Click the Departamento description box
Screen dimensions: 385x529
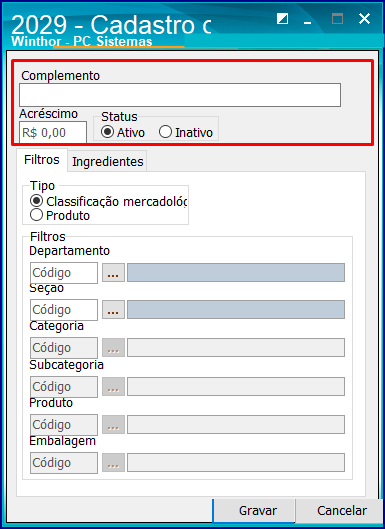pyautogui.click(x=236, y=273)
